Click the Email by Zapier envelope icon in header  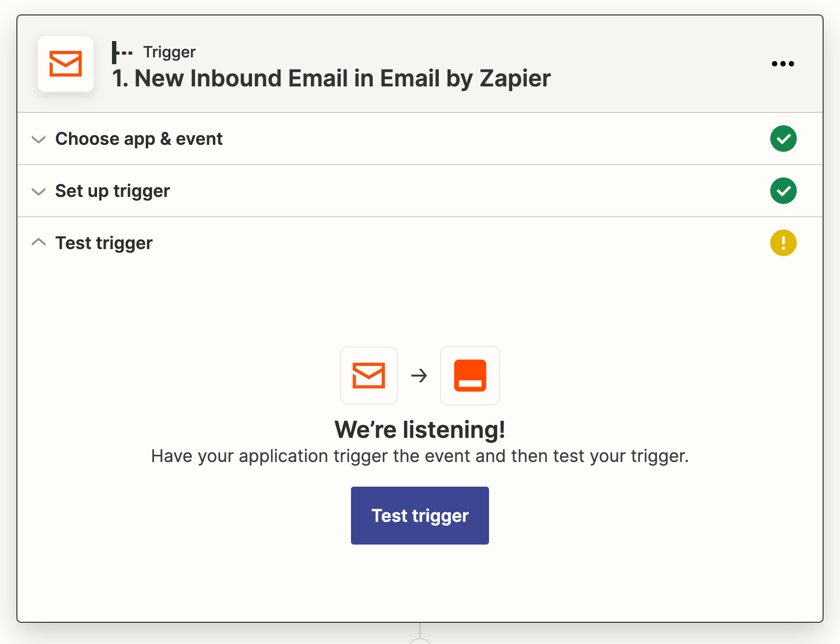click(66, 64)
